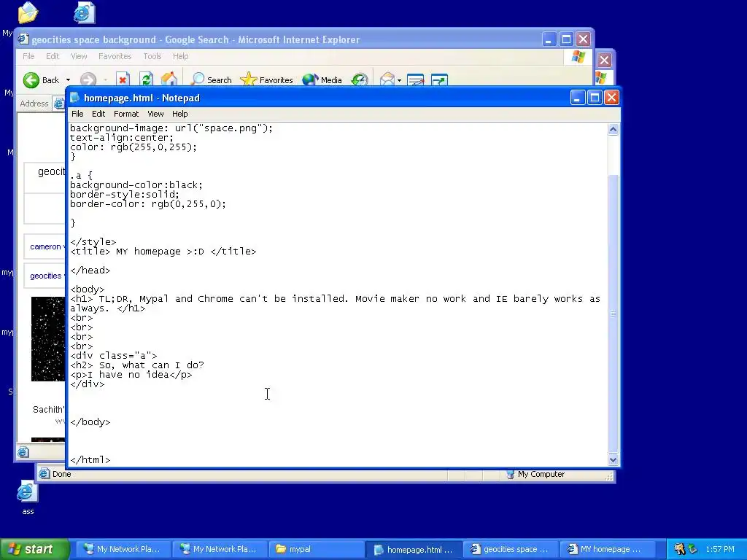The width and height of the screenshot is (747, 560).
Task: Click the Mail envelope icon
Action: tap(387, 79)
